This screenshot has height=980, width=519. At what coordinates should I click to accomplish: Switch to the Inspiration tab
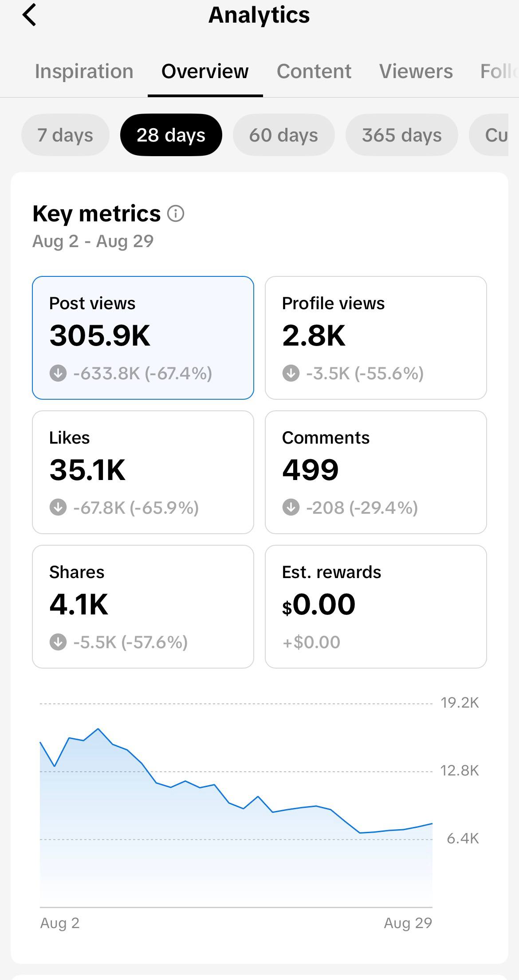(84, 71)
